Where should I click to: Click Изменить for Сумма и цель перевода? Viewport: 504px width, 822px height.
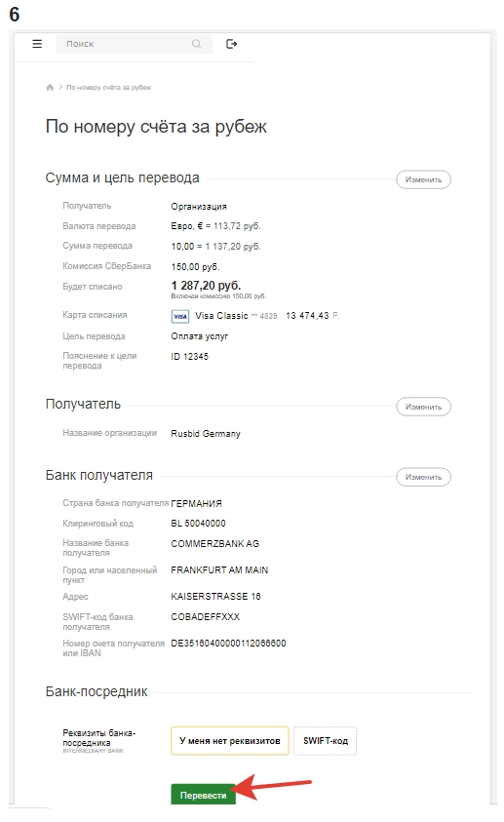pyautogui.click(x=423, y=179)
